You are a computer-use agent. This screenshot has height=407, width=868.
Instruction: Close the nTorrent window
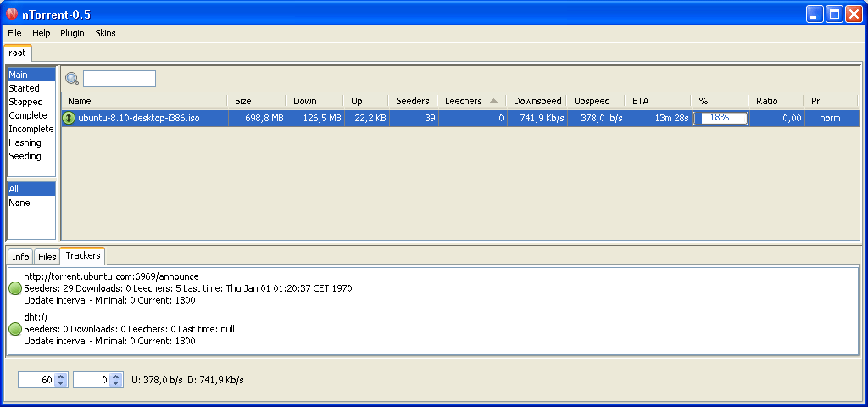(x=853, y=14)
